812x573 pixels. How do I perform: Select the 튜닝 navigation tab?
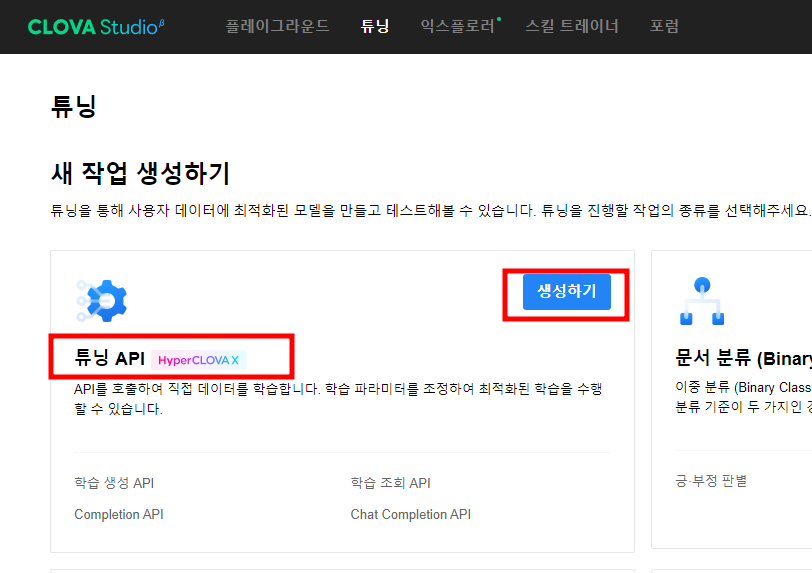(x=375, y=26)
